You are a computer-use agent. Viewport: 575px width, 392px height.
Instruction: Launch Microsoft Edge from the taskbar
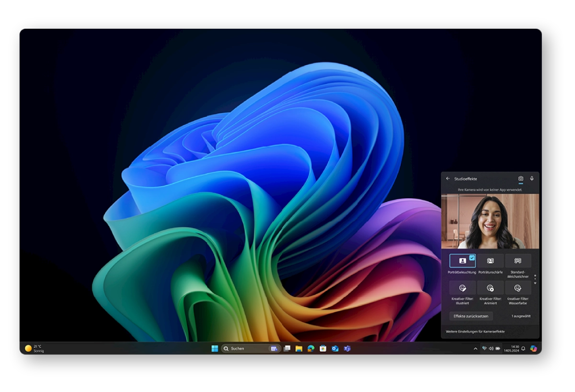coord(310,348)
